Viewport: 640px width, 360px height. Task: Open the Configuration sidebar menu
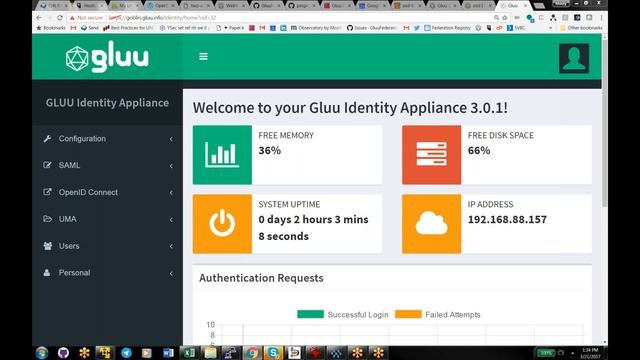tap(107, 139)
